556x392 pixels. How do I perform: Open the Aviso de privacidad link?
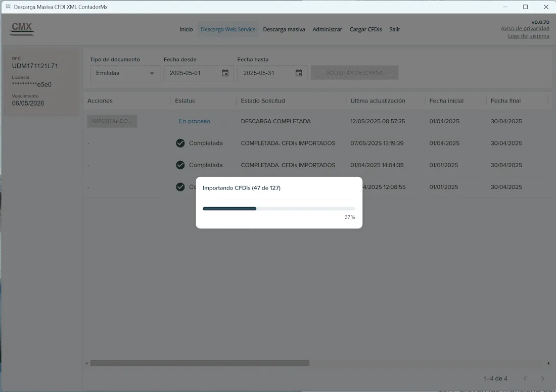[525, 28]
